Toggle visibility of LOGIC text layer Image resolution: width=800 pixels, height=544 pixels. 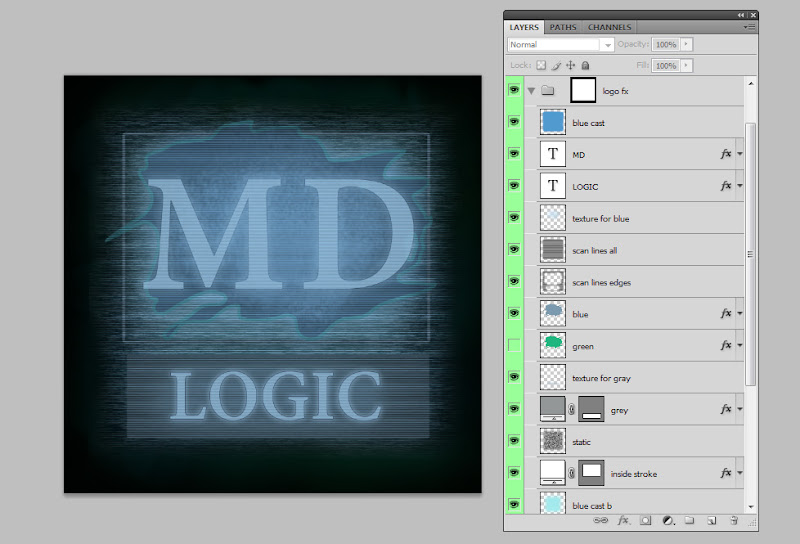click(x=514, y=186)
